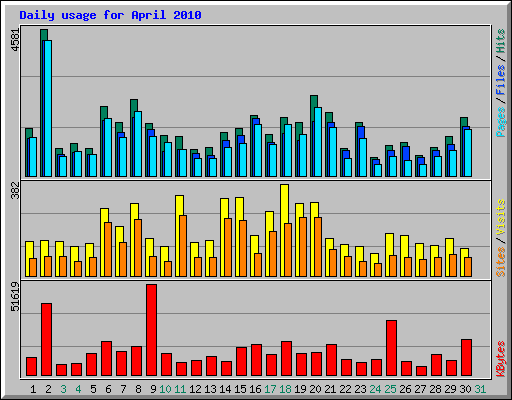Viewport: 512px width, 400px height.
Task: Click day label 19 on x-axis
Action: (300, 389)
